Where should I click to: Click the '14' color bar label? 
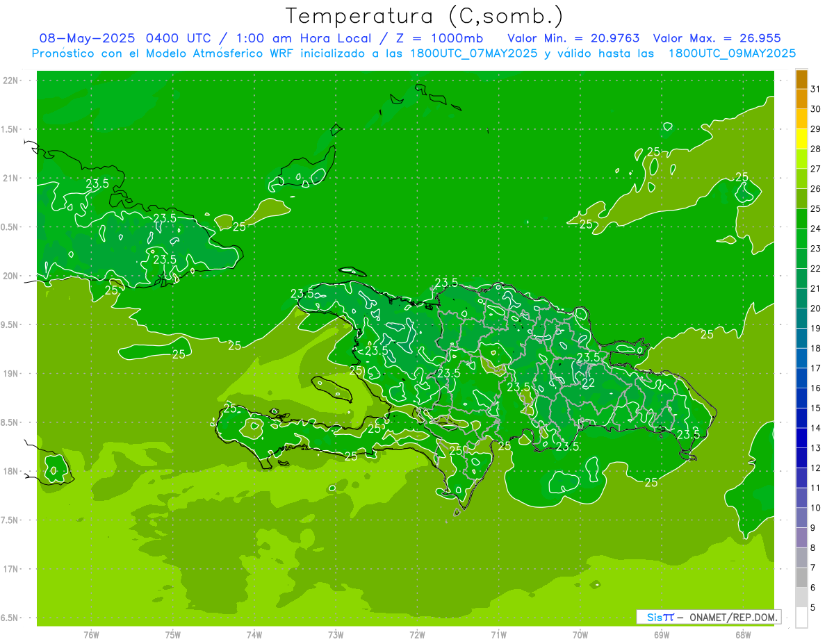tap(816, 428)
